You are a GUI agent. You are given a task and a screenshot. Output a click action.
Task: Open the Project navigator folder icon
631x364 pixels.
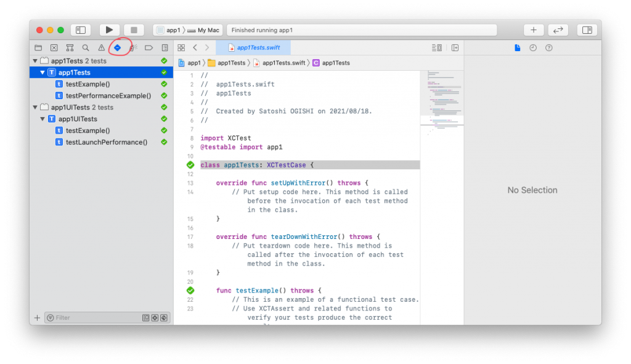pyautogui.click(x=38, y=48)
